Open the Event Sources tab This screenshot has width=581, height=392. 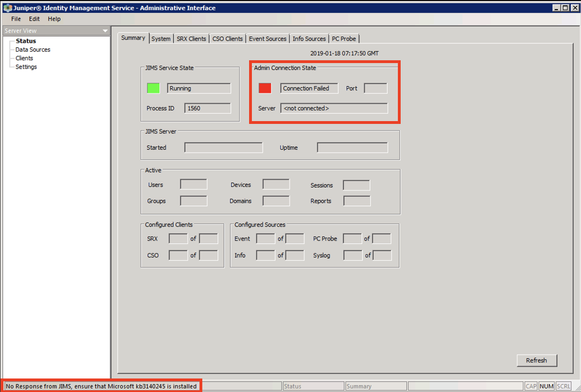coord(268,38)
